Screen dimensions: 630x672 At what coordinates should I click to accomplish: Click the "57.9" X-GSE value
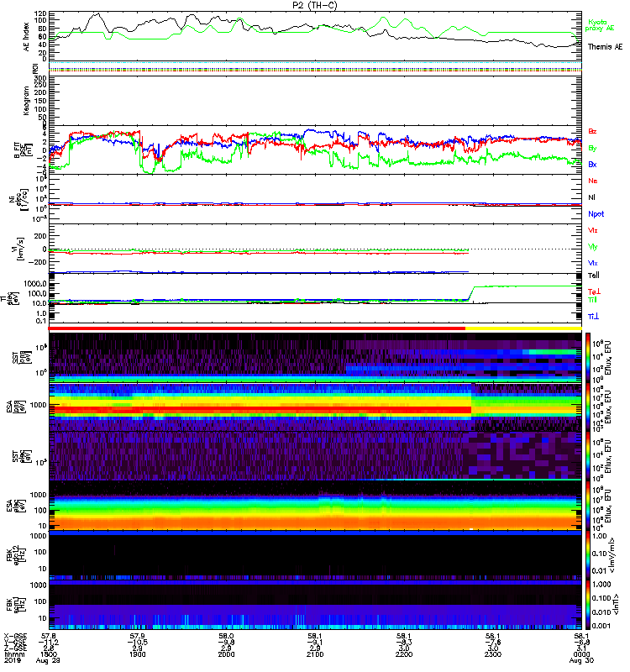[x=137, y=636]
